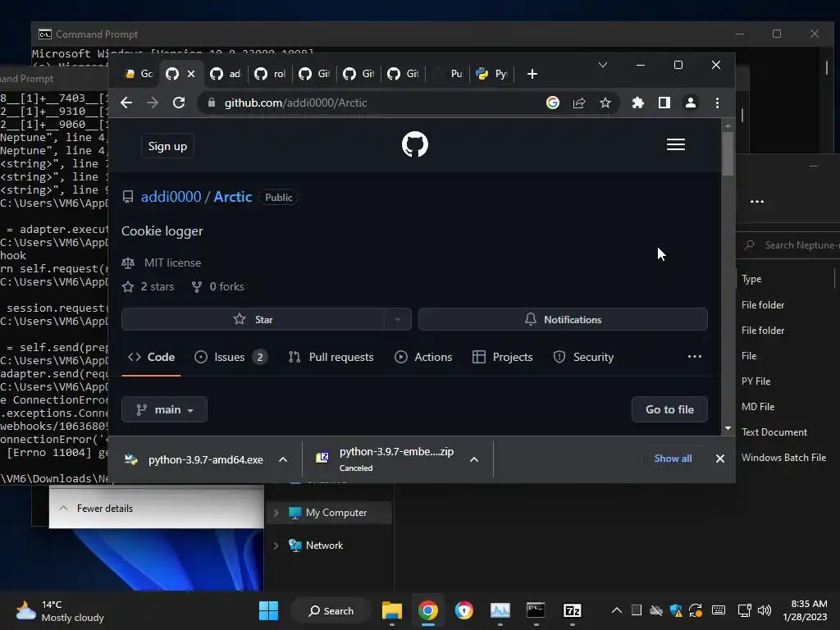Click Show all downloads

coord(673,459)
